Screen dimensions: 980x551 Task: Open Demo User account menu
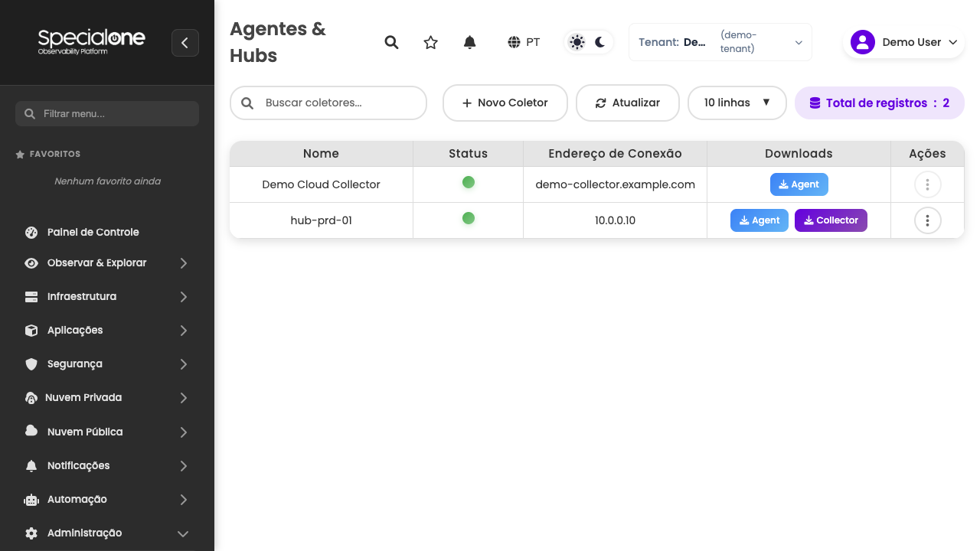point(904,42)
